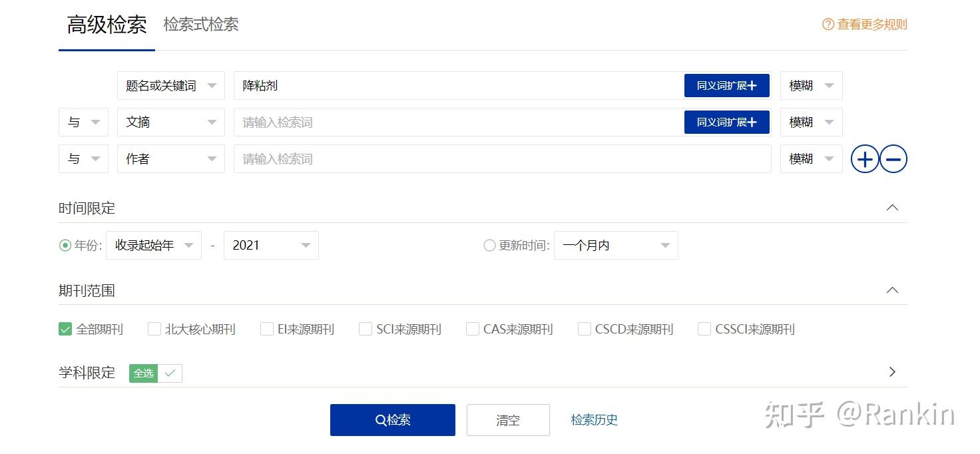The width and height of the screenshot is (980, 454).
Task: Select the 年份 radio button
Action: point(65,246)
